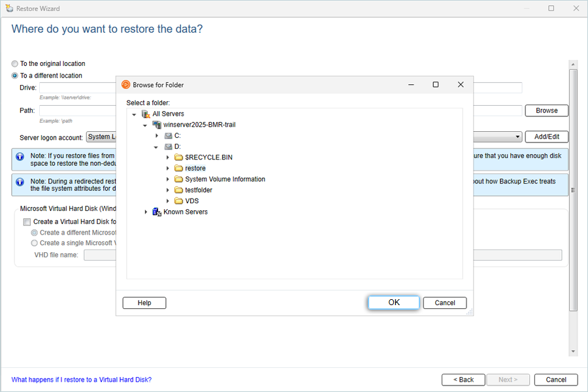Screen dimensions: 588x392
Task: Select the '$RECYCLE.BIN' label in tree
Action: point(209,157)
